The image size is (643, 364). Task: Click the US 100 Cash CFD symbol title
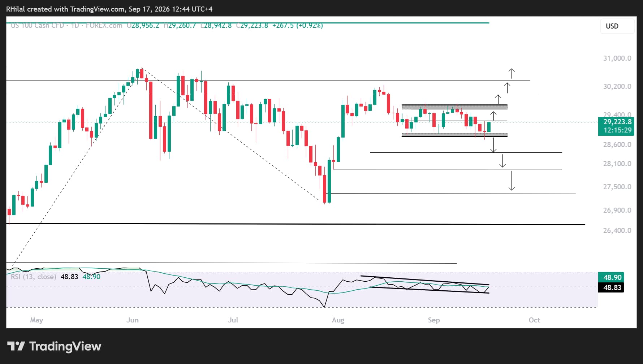point(37,26)
